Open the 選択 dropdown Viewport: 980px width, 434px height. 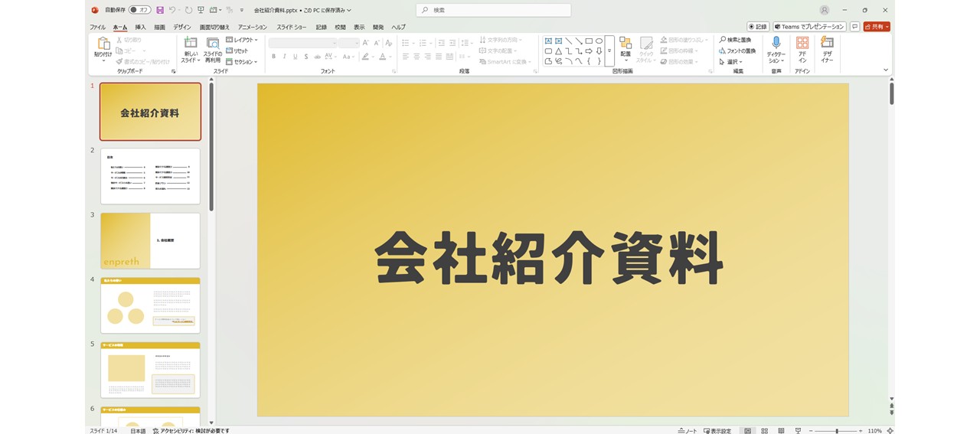pyautogui.click(x=730, y=62)
